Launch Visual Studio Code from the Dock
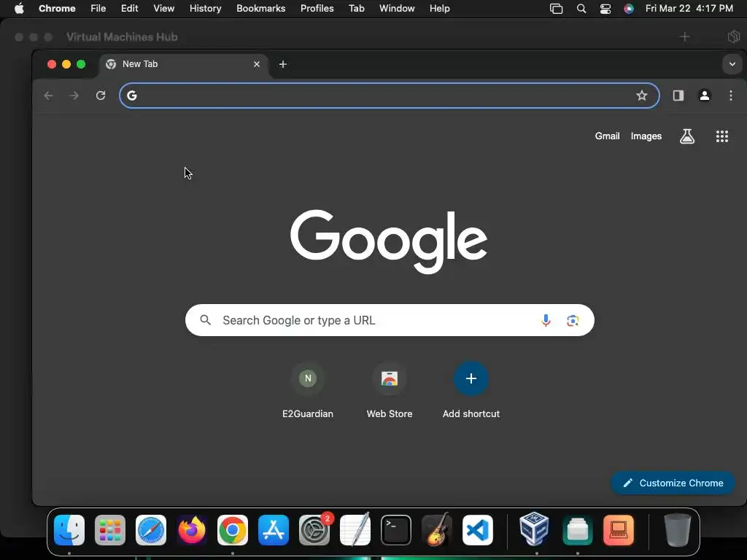The width and height of the screenshot is (747, 560). (478, 530)
